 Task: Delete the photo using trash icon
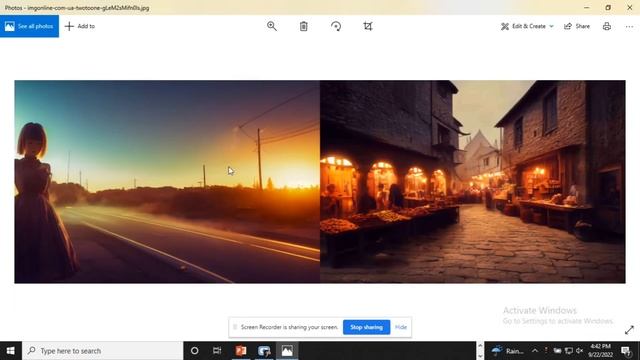coord(304,26)
